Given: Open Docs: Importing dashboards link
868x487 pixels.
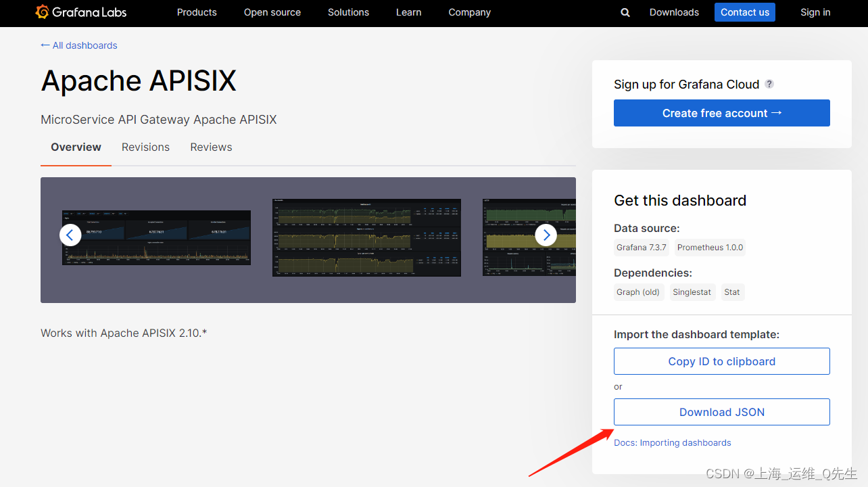Looking at the screenshot, I should 673,442.
